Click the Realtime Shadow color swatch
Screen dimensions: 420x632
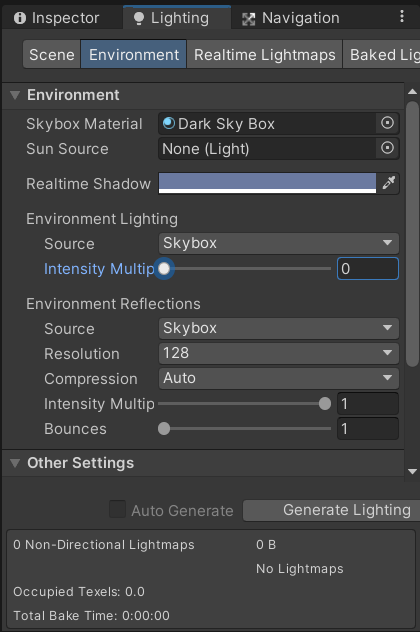pyautogui.click(x=267, y=183)
